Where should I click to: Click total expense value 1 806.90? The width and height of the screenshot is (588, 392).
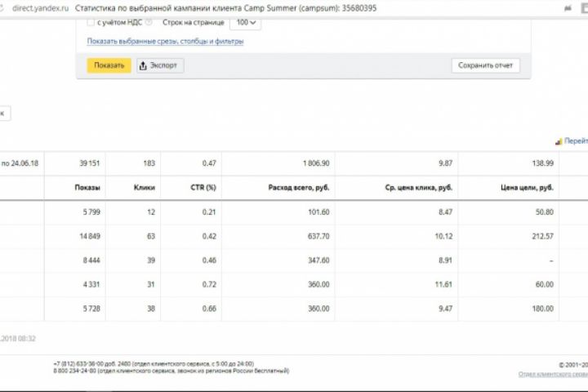(x=316, y=163)
